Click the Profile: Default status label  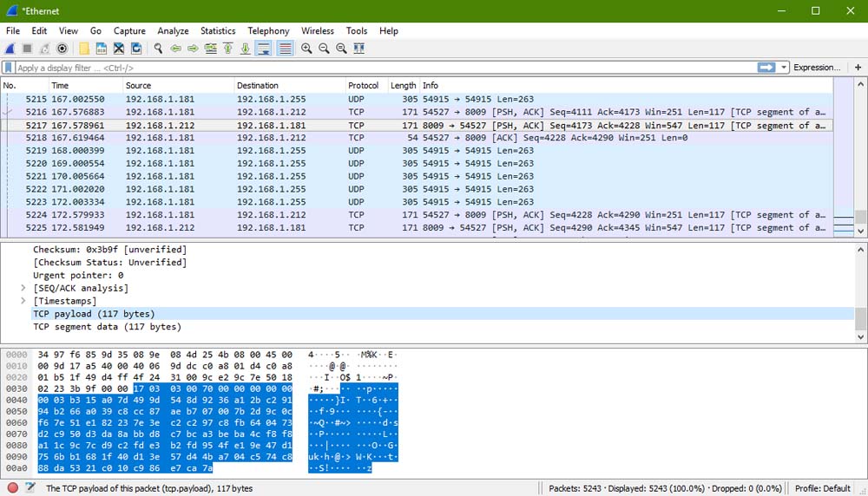tap(823, 488)
